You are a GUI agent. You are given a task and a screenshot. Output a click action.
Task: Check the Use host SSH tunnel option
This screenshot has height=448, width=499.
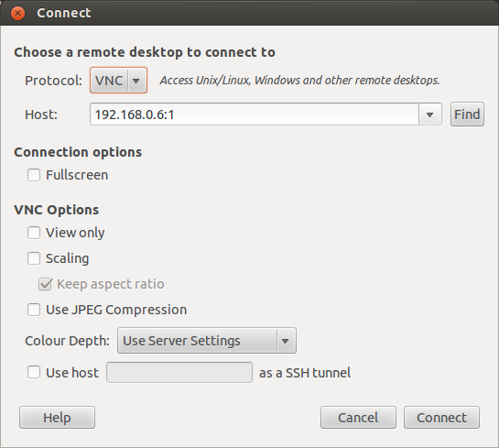(34, 372)
